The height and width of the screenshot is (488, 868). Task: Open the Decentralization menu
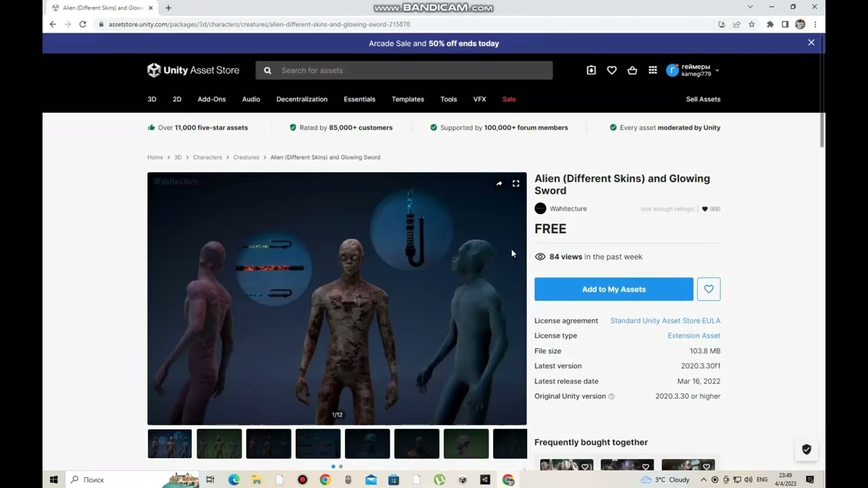(302, 99)
